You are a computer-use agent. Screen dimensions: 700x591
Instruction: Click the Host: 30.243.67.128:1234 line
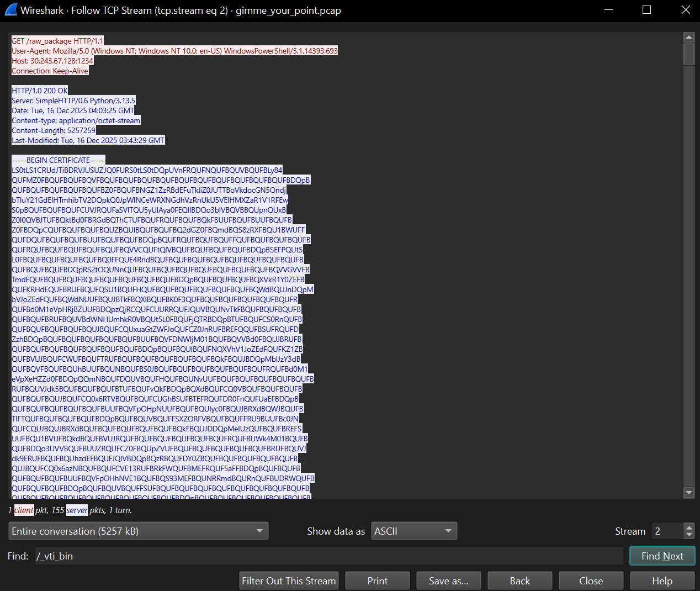pos(52,61)
